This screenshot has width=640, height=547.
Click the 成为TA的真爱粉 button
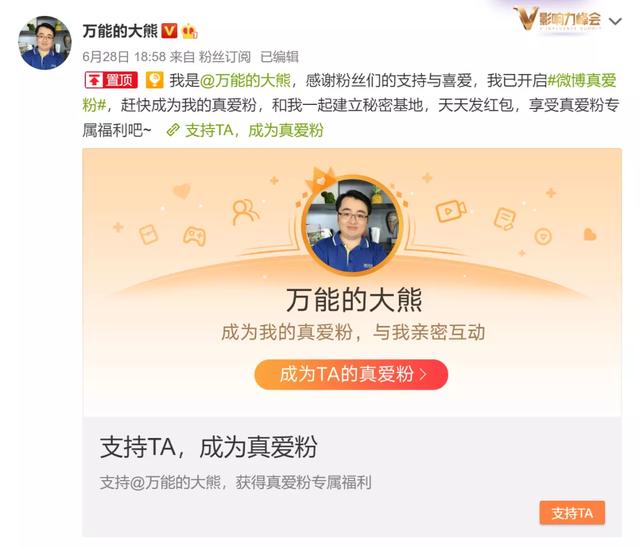pos(351,374)
